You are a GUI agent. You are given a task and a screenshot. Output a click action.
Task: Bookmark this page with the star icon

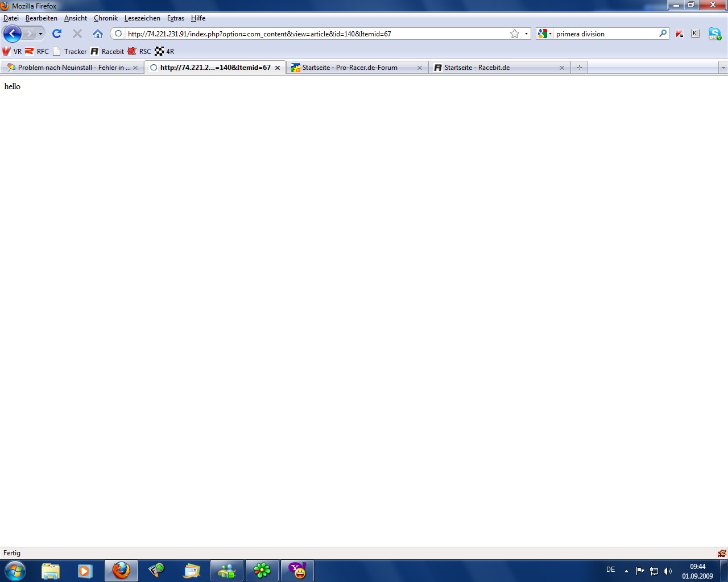point(515,34)
